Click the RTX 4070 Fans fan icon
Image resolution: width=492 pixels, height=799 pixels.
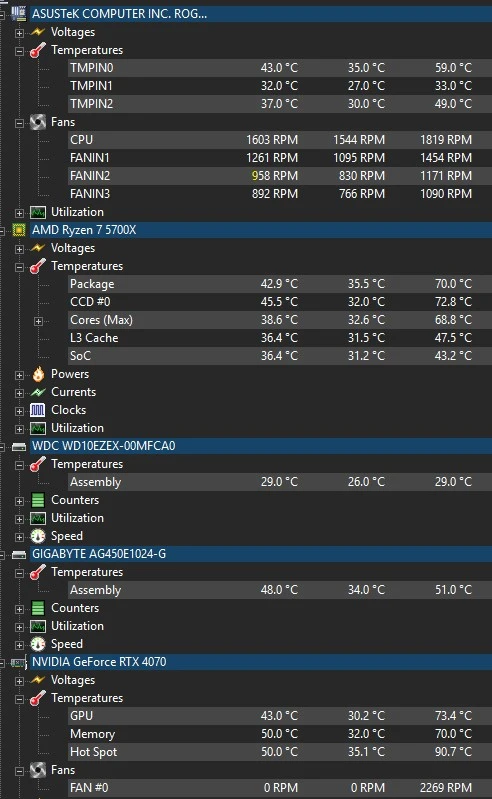(38, 770)
